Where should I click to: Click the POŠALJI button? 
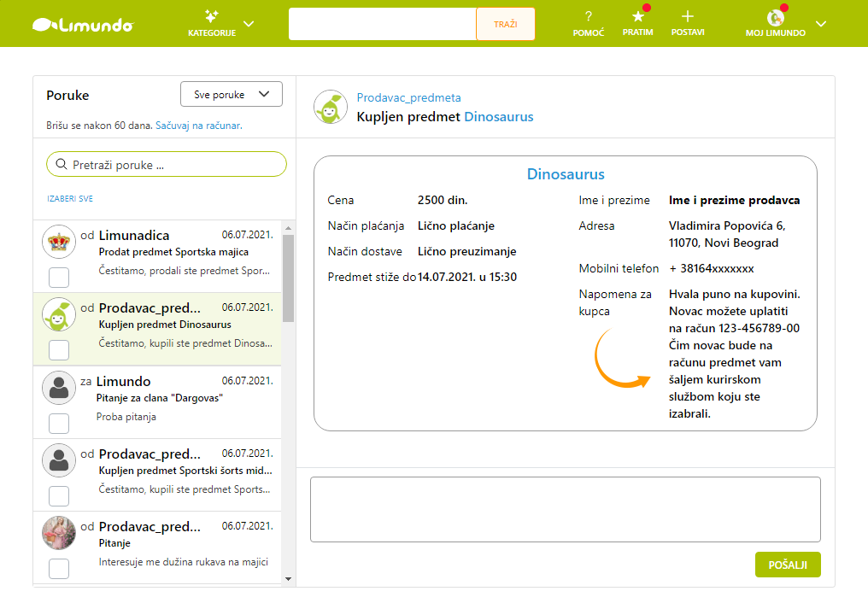pos(788,565)
